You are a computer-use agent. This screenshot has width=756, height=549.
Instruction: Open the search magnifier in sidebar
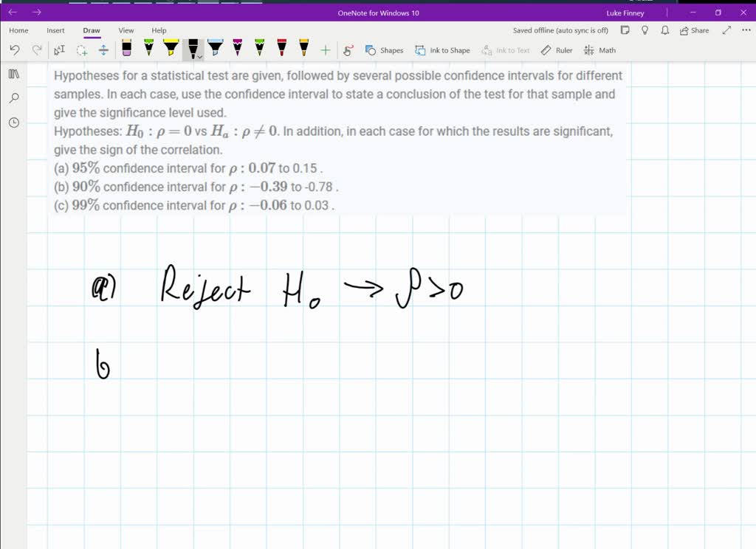(x=14, y=98)
